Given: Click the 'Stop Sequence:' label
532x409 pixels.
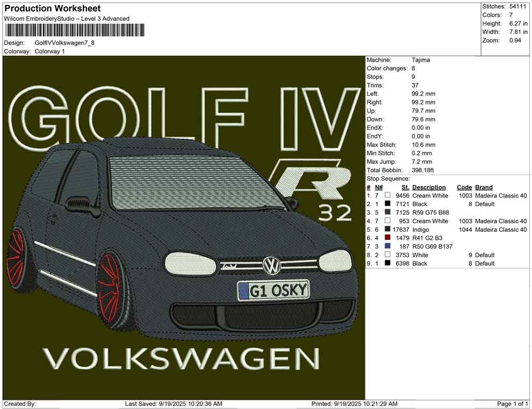Looking at the screenshot, I should pos(388,178).
